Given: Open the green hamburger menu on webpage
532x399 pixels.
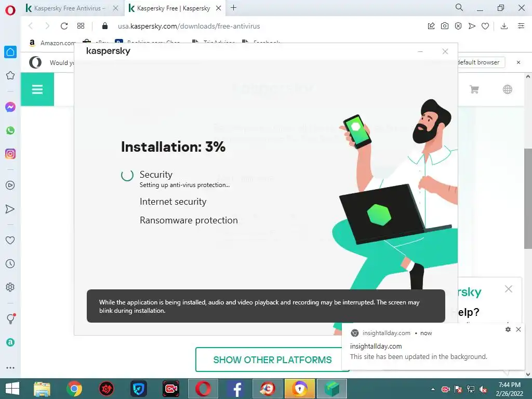Looking at the screenshot, I should tap(37, 89).
